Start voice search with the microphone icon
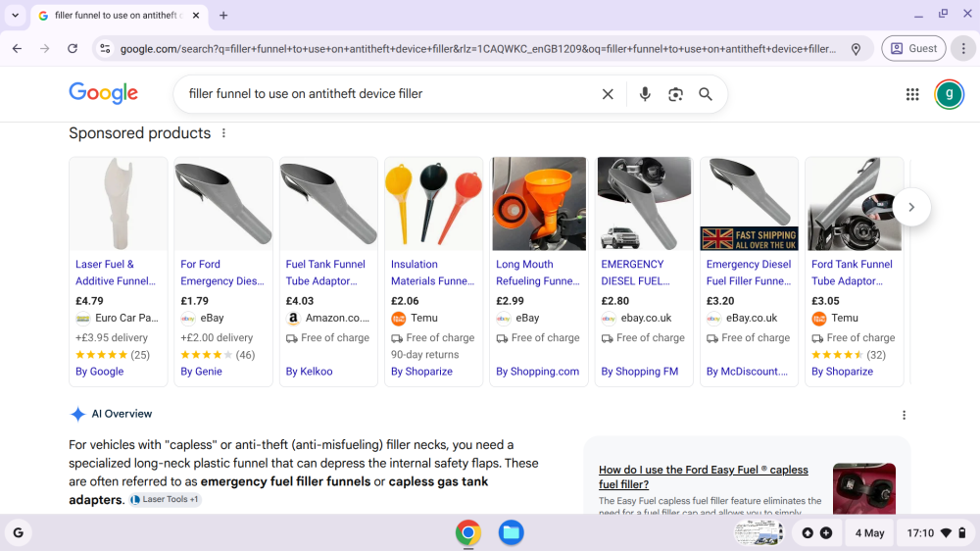 click(x=645, y=94)
